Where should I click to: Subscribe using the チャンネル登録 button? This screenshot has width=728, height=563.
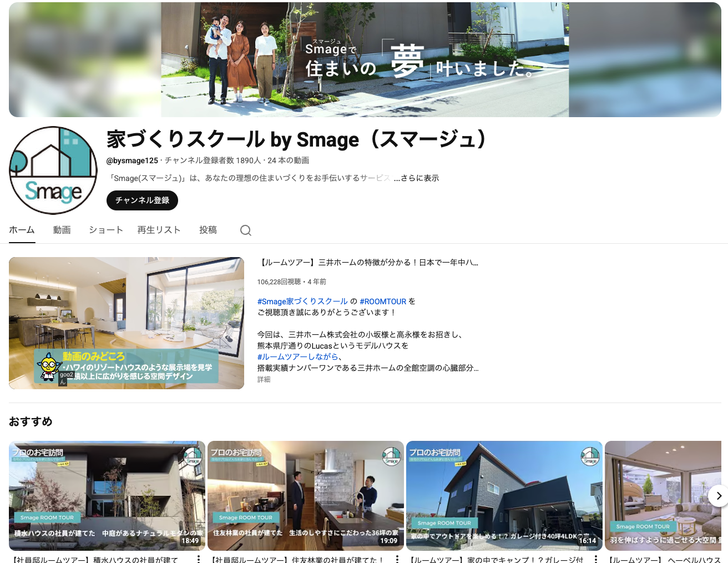142,200
